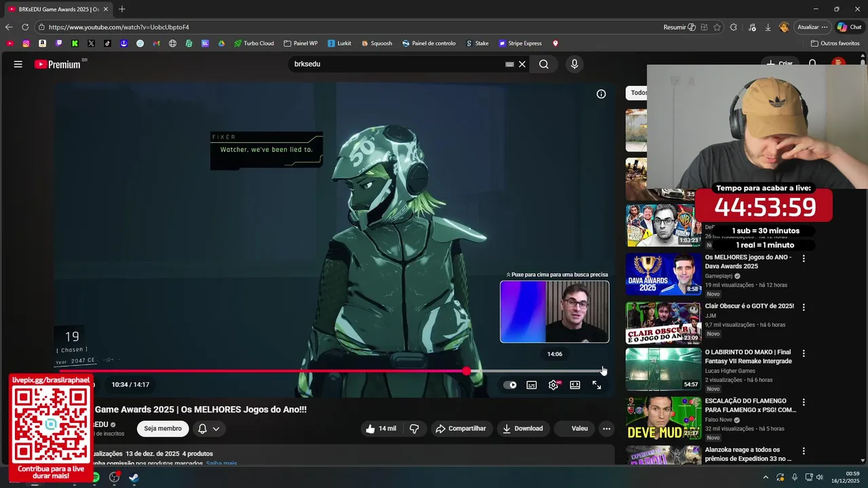
Task: Go back with browser back arrow
Action: pos(9,27)
